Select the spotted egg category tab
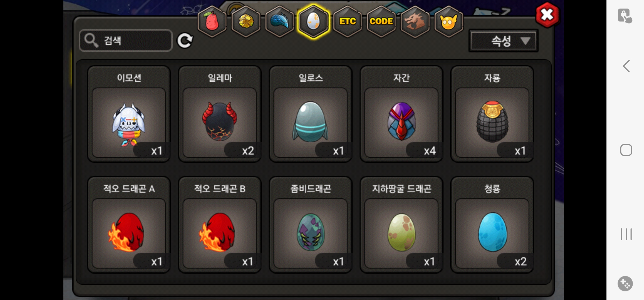The image size is (644, 300). click(x=313, y=21)
